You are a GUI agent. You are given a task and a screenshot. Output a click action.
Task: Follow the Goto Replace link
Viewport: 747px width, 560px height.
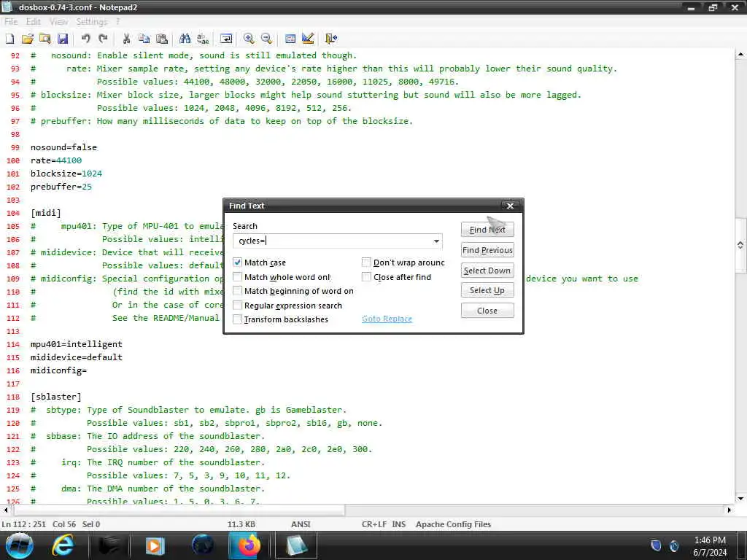coord(387,319)
